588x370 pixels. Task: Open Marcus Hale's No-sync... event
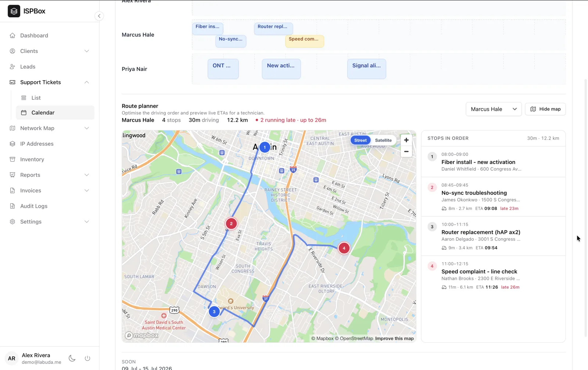[231, 41]
